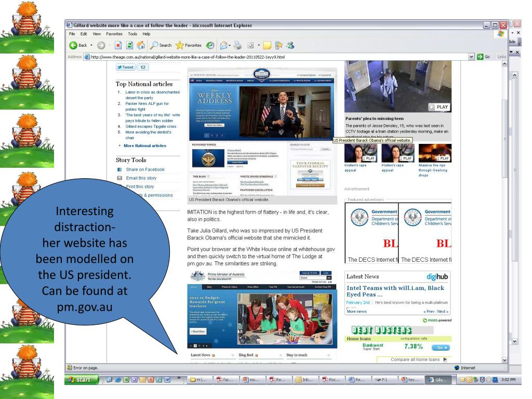Open 'More avoiding the dentist's chair' link
532x399 pixels.
[148, 135]
